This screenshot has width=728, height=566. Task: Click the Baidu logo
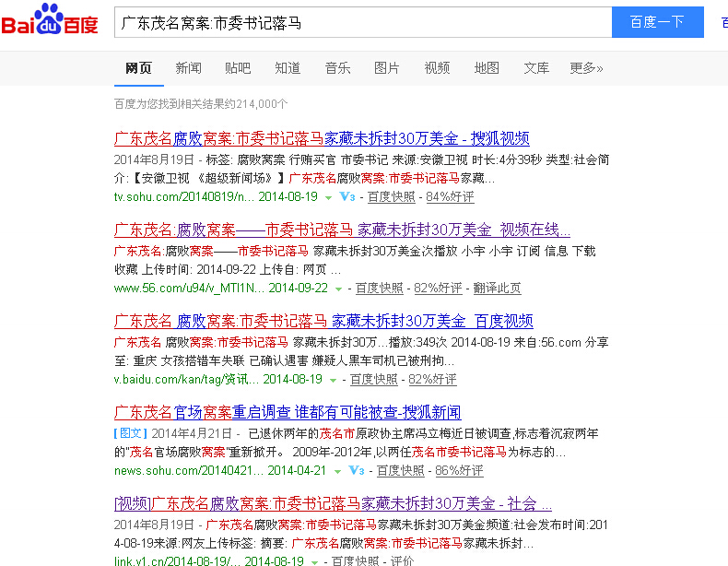pos(50,22)
